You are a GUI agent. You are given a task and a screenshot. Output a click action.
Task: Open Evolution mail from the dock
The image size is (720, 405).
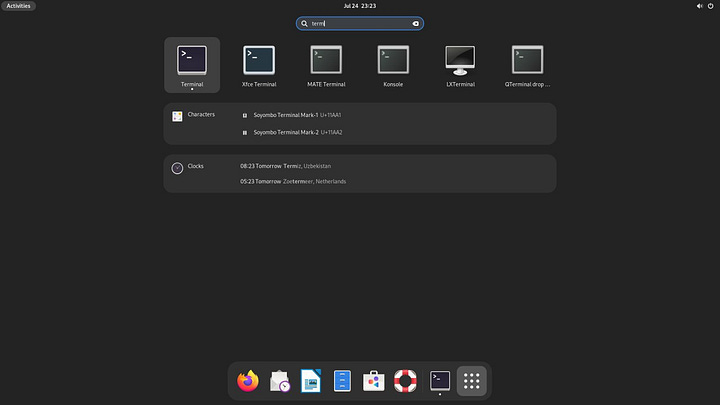pyautogui.click(x=279, y=381)
